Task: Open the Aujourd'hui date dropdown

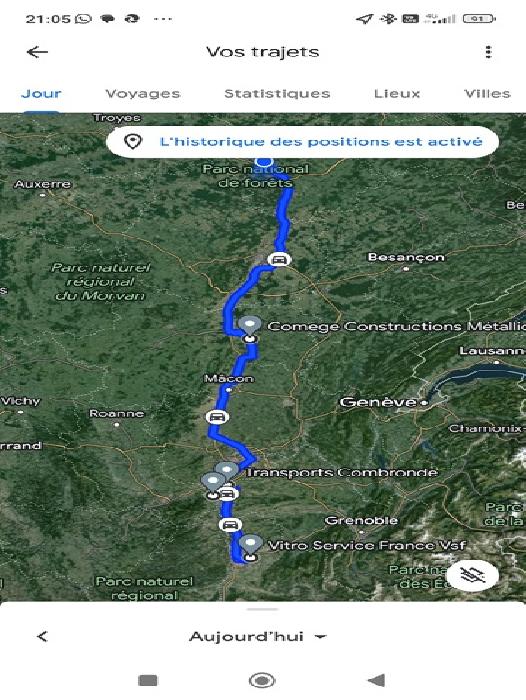Action: 258,636
